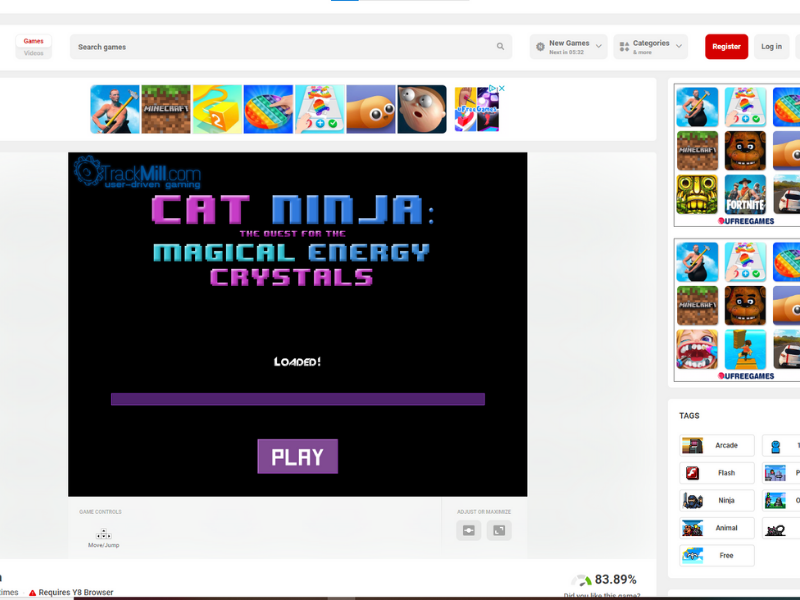Image resolution: width=800 pixels, height=600 pixels.
Task: Click the theater-mode adjust size icon
Action: 469,531
